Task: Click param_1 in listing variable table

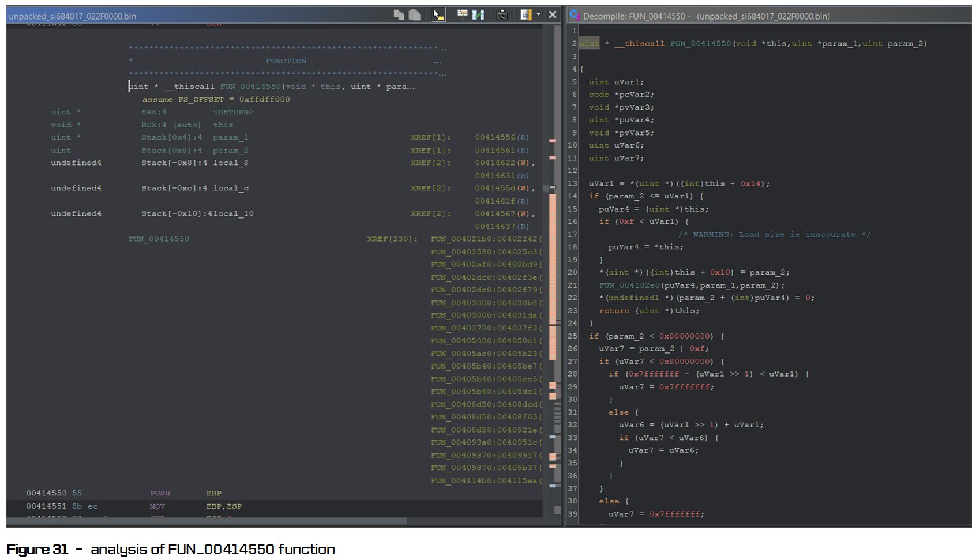Action: click(231, 137)
